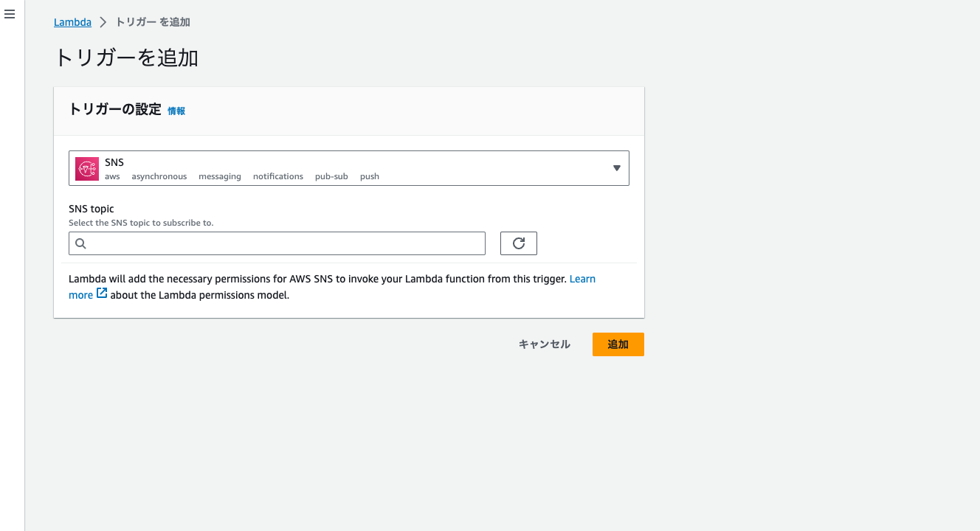This screenshot has height=531, width=980.
Task: Click the 'messaging' tag text
Action: [220, 176]
